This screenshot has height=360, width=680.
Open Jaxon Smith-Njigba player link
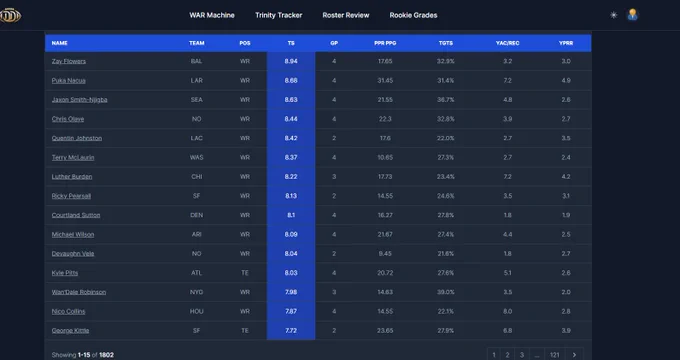point(79,100)
